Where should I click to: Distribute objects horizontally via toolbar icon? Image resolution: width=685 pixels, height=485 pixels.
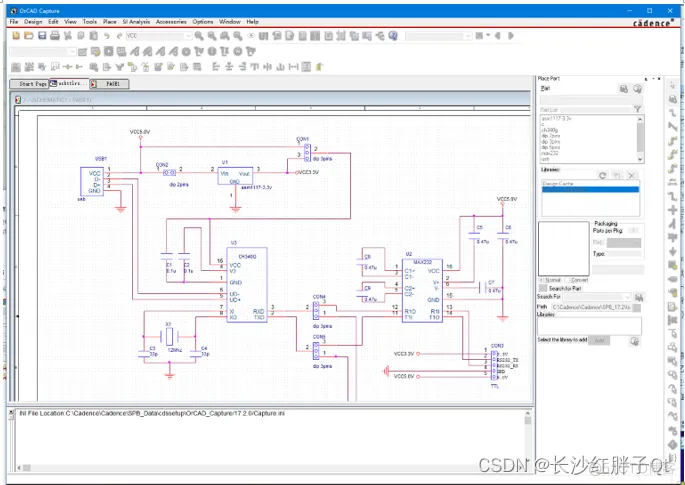click(x=294, y=67)
